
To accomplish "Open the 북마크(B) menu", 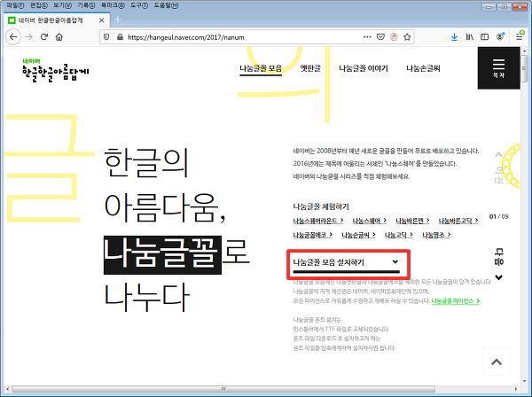I will click(x=113, y=5).
